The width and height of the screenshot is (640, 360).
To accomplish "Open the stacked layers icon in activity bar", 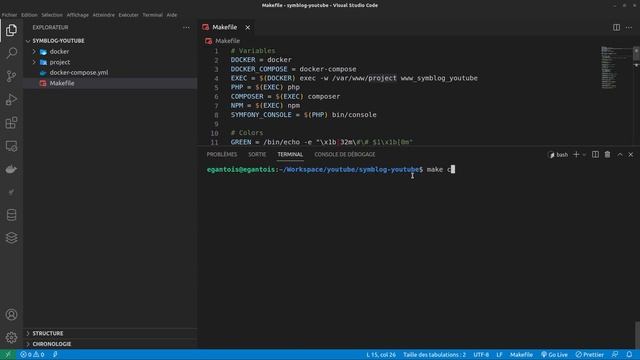I will pos(11,238).
